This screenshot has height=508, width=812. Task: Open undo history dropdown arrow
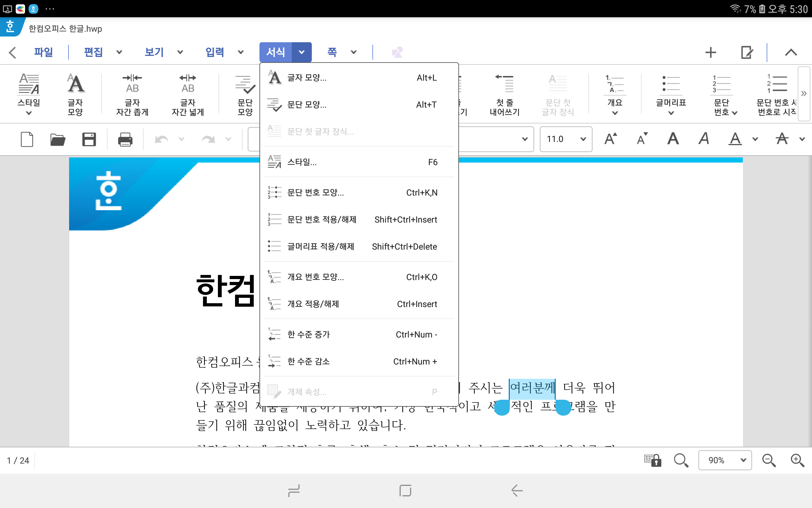tap(181, 139)
